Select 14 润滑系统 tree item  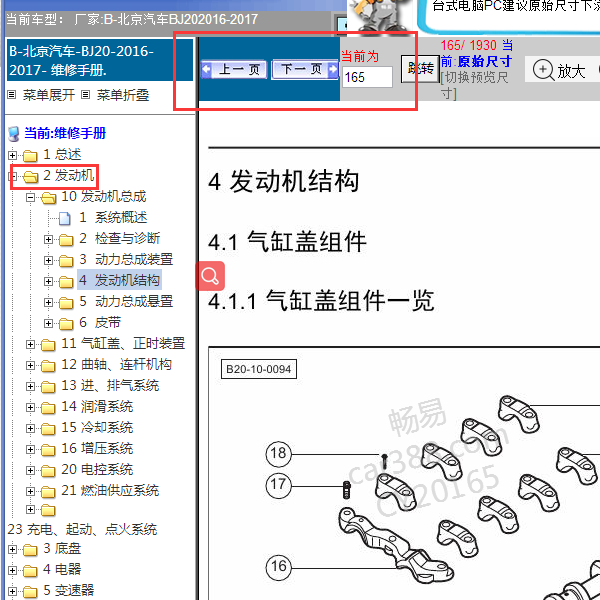point(97,406)
